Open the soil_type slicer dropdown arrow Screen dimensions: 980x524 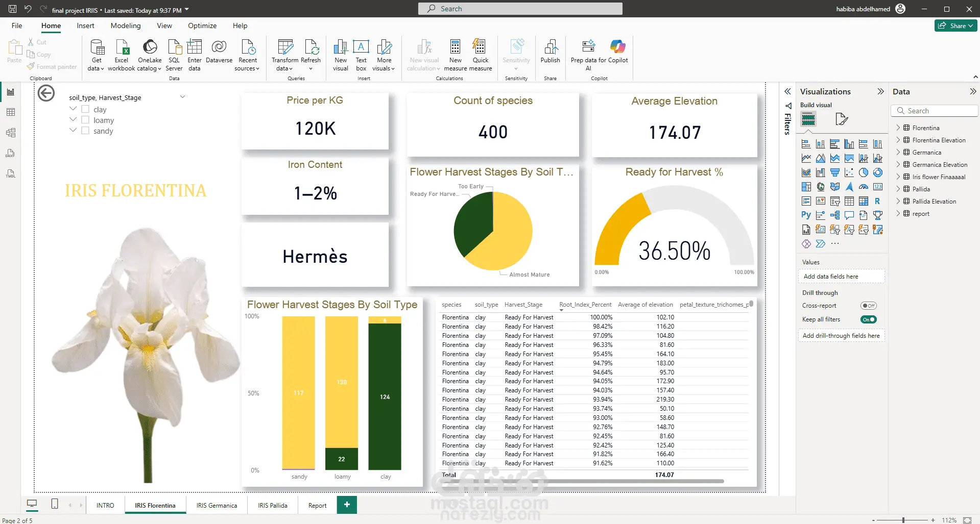[182, 96]
